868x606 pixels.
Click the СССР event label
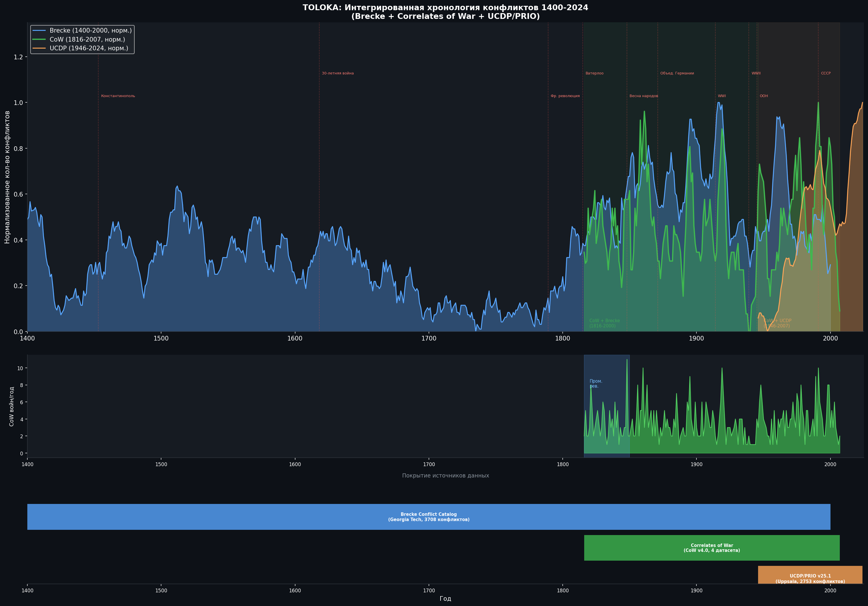826,73
